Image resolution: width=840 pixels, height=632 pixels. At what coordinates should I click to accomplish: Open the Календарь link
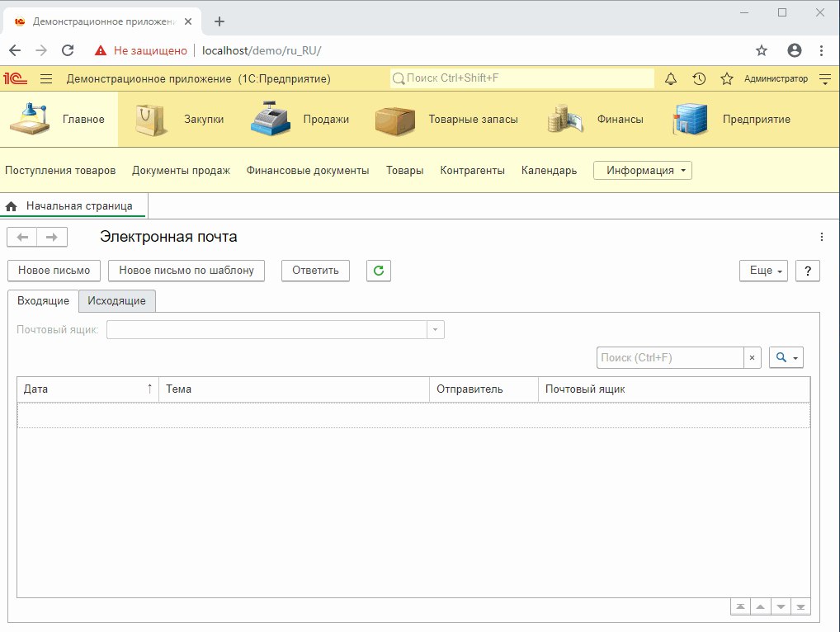click(549, 170)
